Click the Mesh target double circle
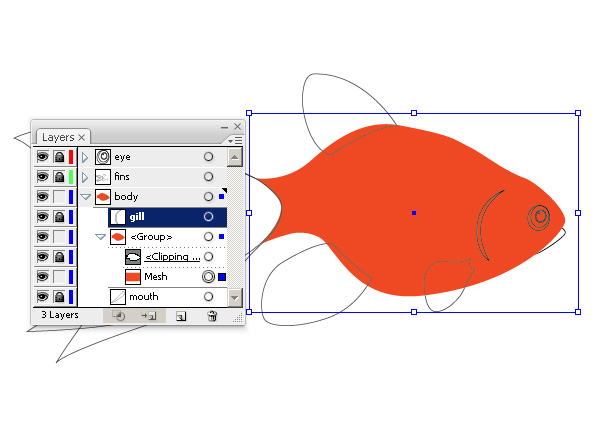 pyautogui.click(x=208, y=276)
